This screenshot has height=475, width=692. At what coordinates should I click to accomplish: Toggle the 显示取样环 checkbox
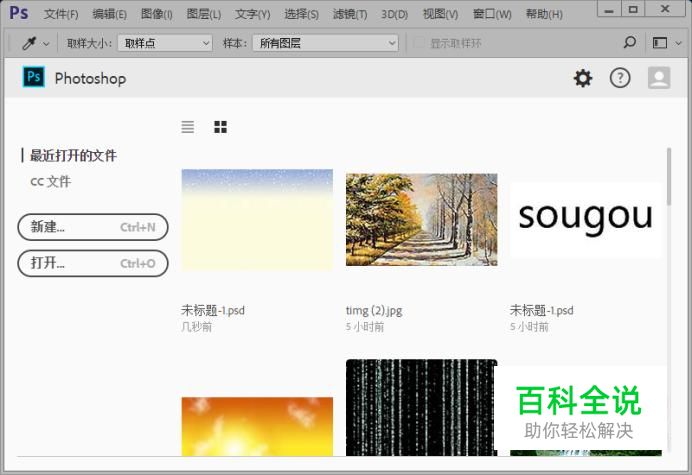[418, 43]
